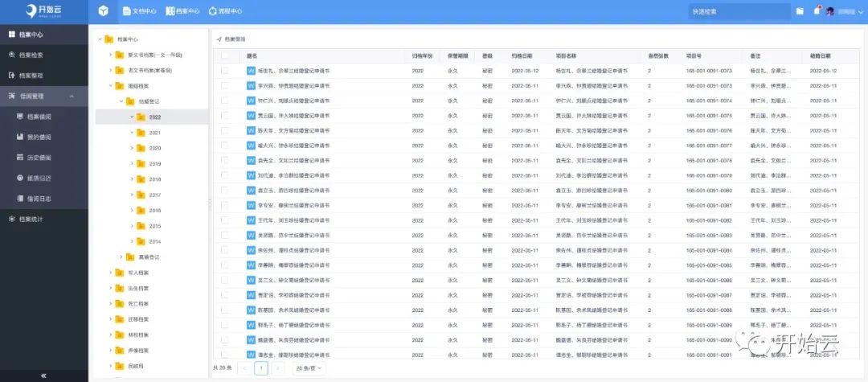Tick the checkbox on the second table row

pos(225,85)
